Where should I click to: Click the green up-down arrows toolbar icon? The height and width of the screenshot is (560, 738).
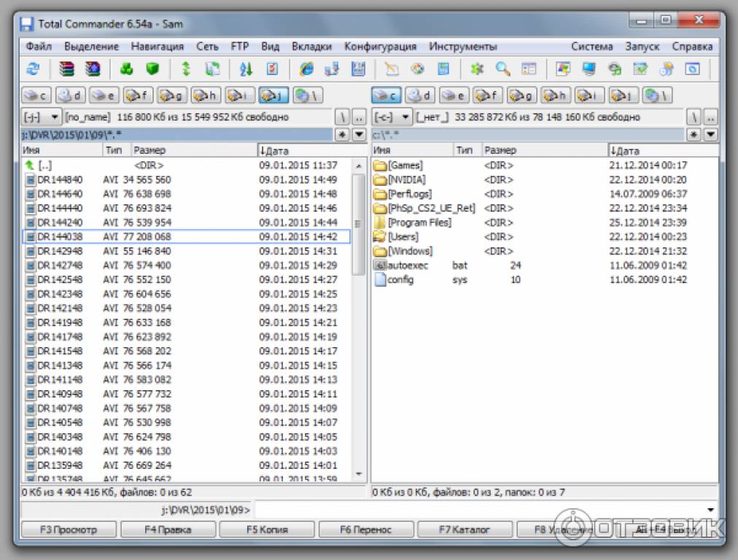point(187,69)
